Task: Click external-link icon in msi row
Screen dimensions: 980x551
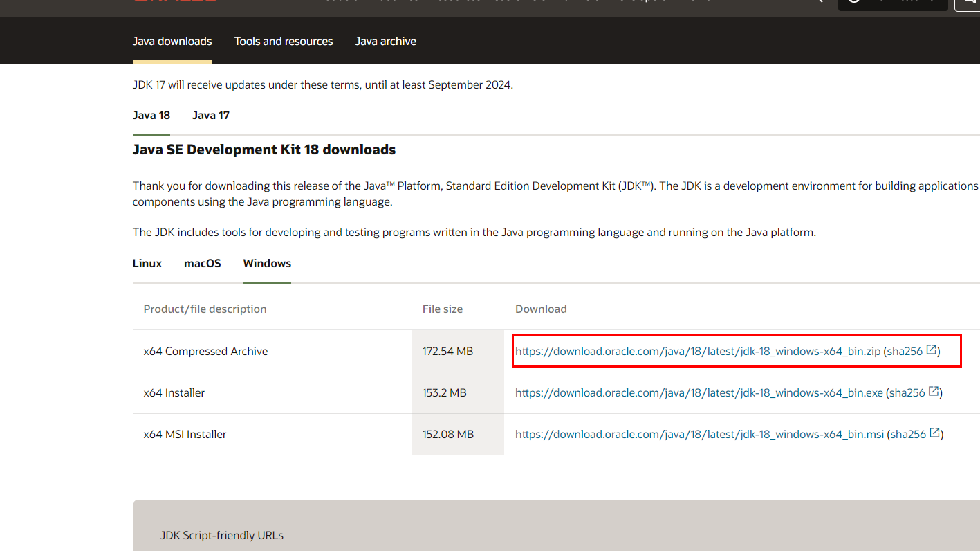Action: tap(935, 433)
